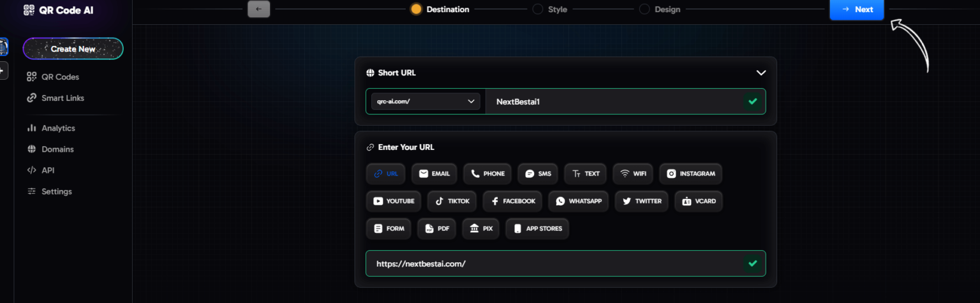Select the YouTube destination type

394,201
